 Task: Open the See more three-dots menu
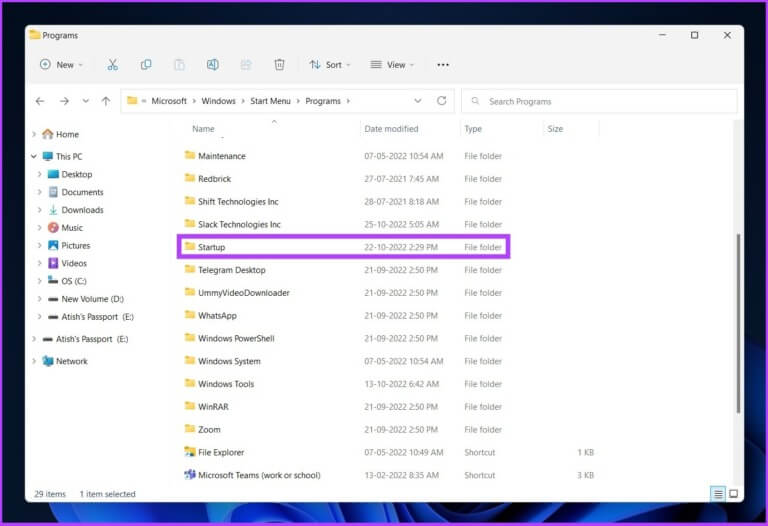443,65
